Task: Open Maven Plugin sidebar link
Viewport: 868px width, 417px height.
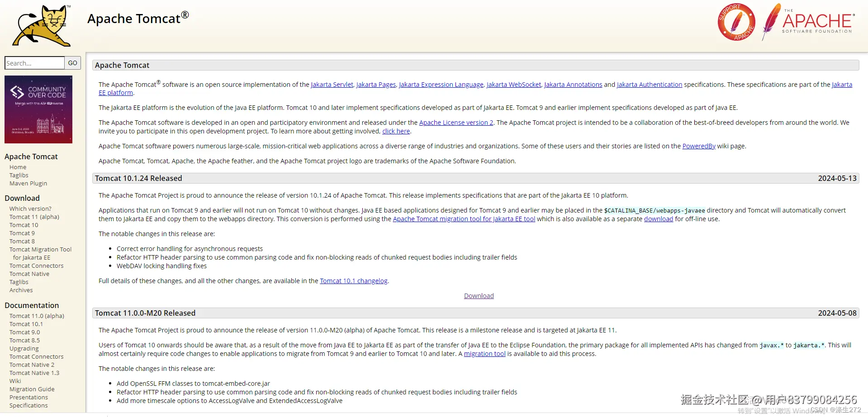Action: [x=28, y=183]
